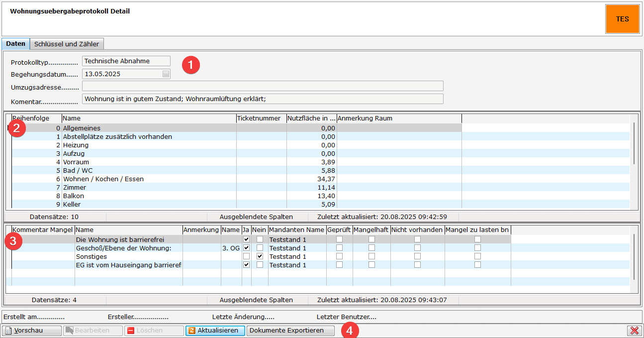The height and width of the screenshot is (338, 644).
Task: Click the Aktualisieren refresh button
Action: [x=215, y=331]
